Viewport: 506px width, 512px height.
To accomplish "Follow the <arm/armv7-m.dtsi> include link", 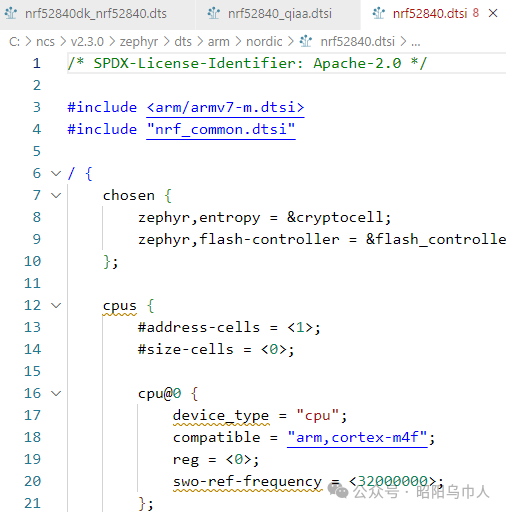I will (x=225, y=108).
